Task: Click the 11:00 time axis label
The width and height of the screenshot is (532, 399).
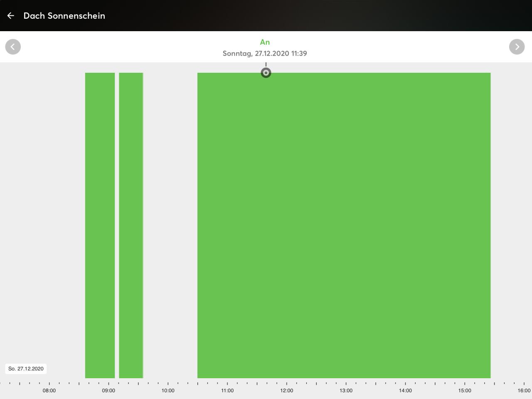Action: coord(227,391)
